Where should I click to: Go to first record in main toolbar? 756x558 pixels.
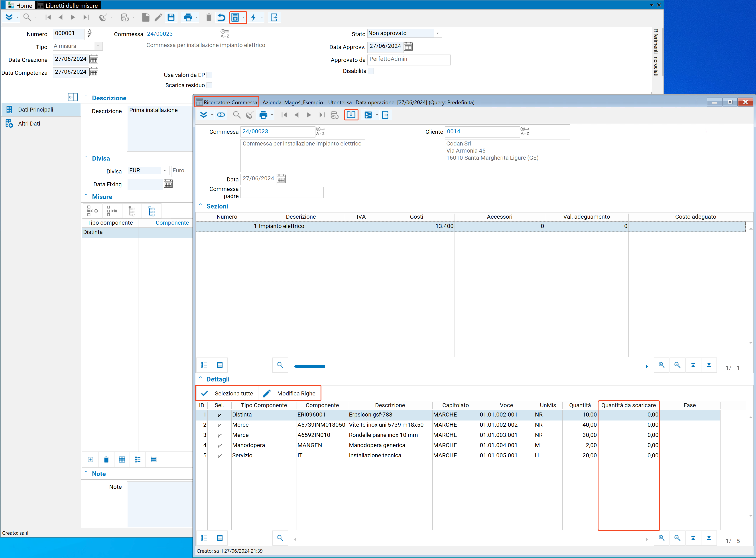tap(48, 18)
